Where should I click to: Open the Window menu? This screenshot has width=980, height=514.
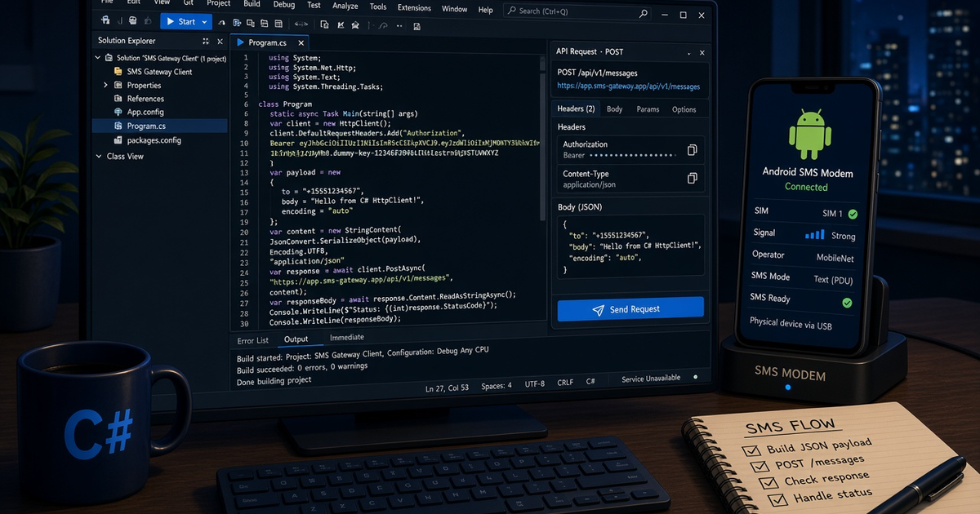454,9
